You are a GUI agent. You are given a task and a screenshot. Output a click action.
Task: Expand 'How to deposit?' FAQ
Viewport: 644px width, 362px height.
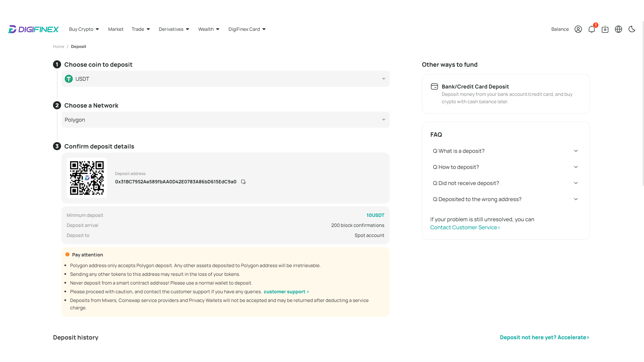tap(505, 167)
